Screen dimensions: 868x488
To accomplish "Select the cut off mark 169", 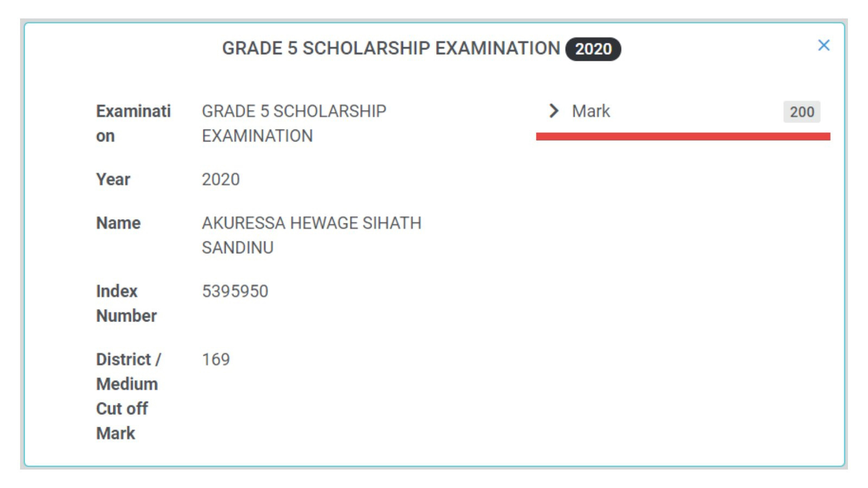I will 216,359.
